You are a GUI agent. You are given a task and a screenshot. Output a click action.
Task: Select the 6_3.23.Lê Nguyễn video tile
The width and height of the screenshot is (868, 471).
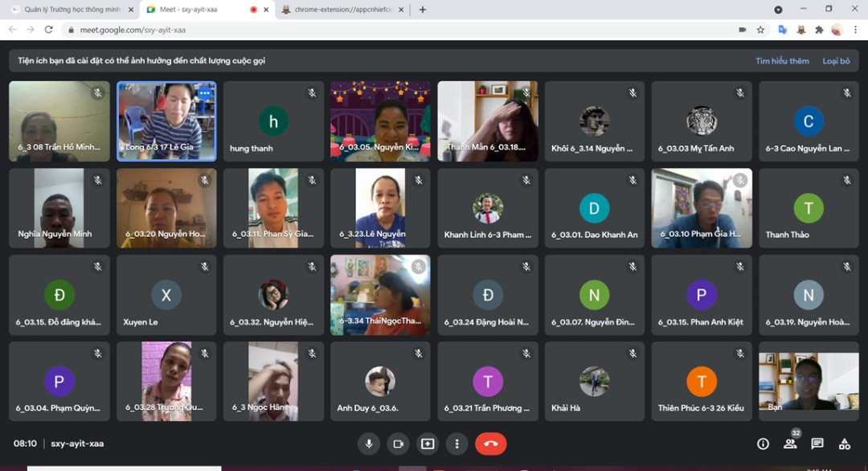(380, 208)
